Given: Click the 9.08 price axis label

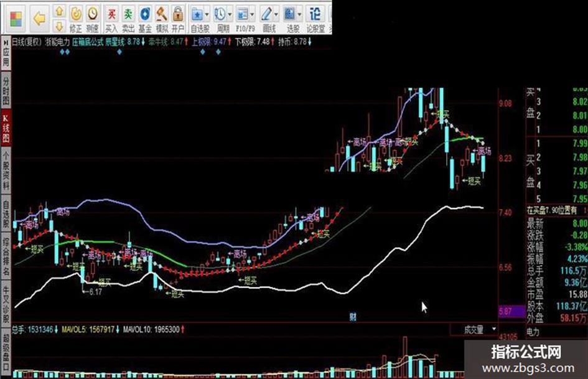Looking at the screenshot, I should pos(505,103).
